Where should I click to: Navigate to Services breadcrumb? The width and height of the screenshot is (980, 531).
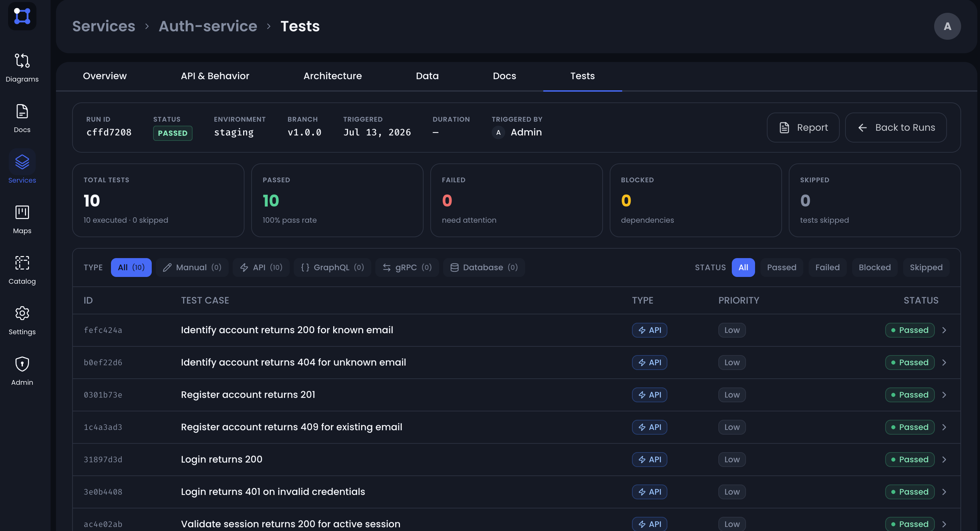[104, 26]
